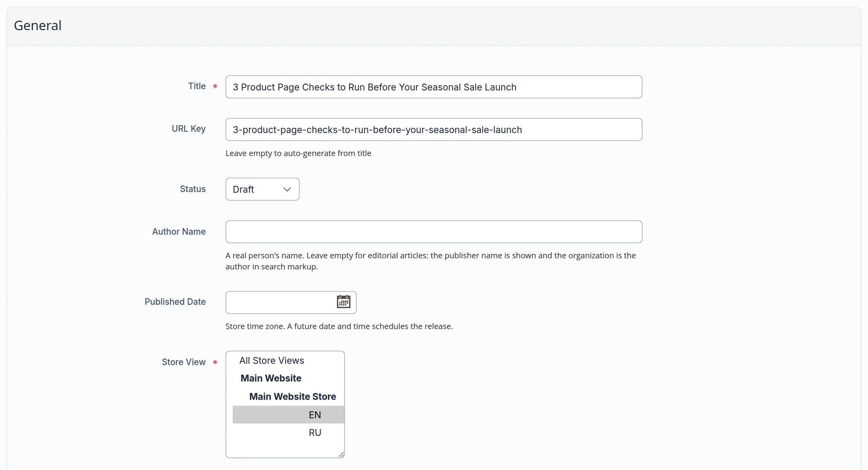Click the 'Store time zone' hint text
The height and width of the screenshot is (470, 868).
tap(339, 326)
